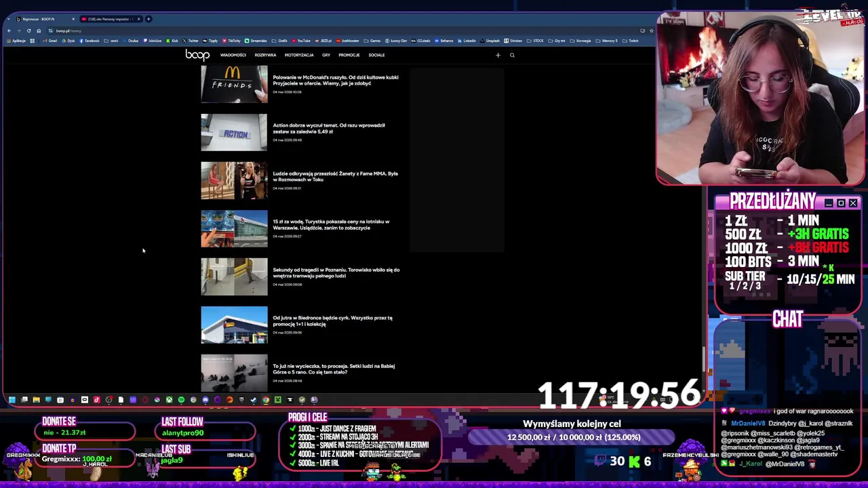This screenshot has width=868, height=488.
Task: Click the boop site logo
Action: click(197, 55)
